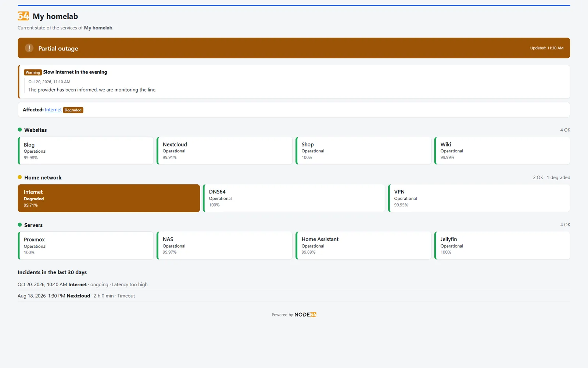Open the Wiki service card
The image size is (588, 368).
click(x=502, y=151)
